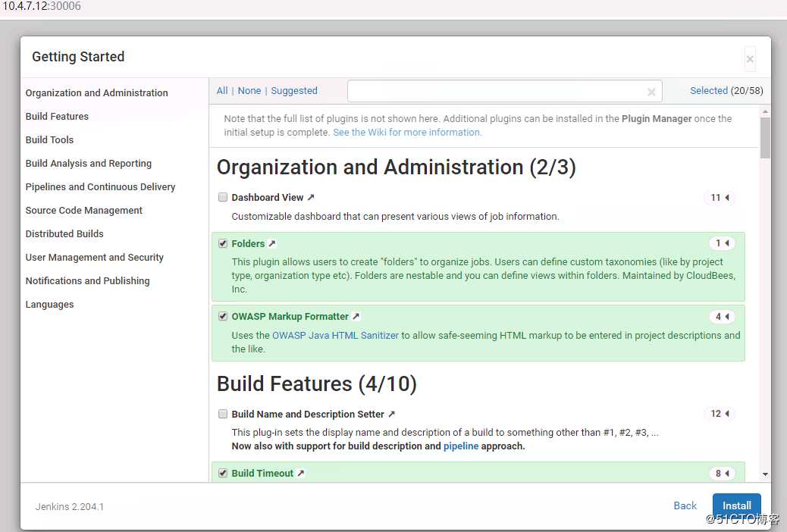Check Build Name and Description Setter checkbox

(x=223, y=414)
